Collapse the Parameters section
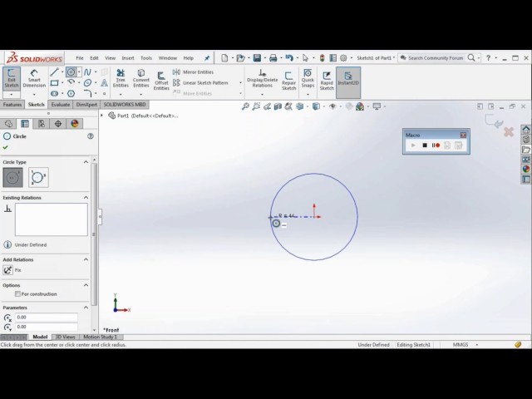Viewport: 532px width, 399px height. click(x=86, y=308)
